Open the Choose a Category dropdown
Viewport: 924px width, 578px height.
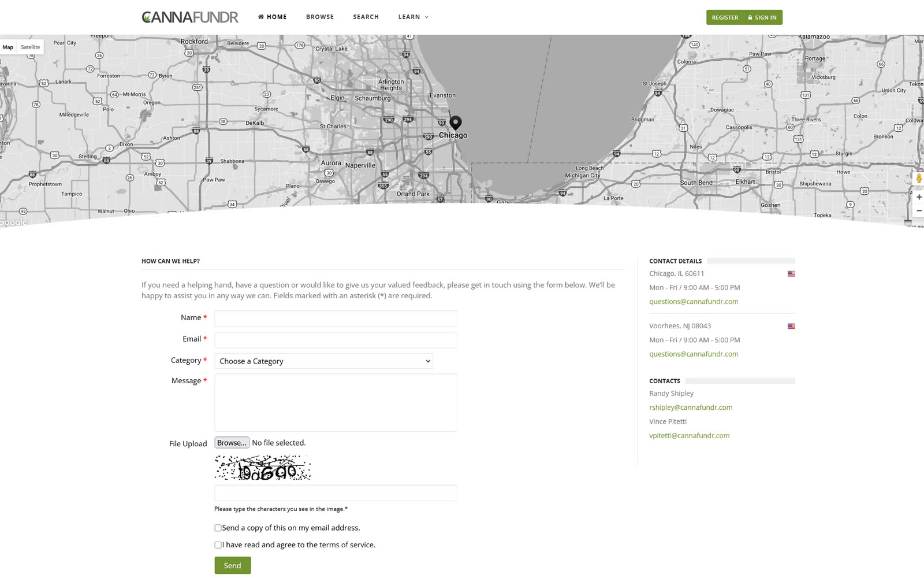click(x=323, y=361)
